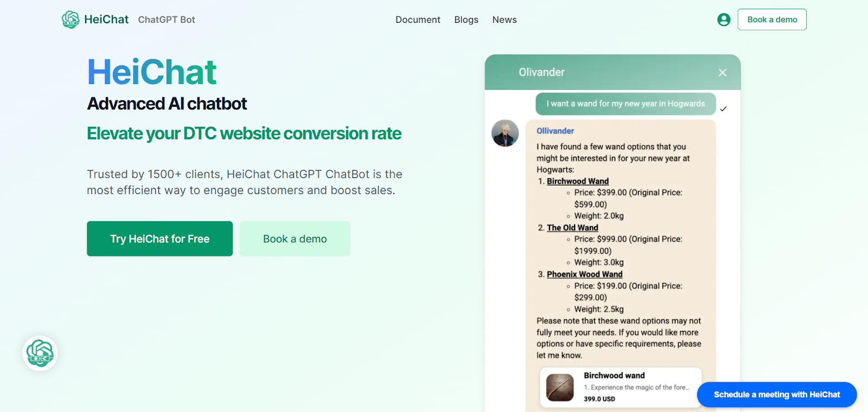Click the large HeiChat hero heading
Viewport: 868px width, 412px height.
(x=152, y=72)
